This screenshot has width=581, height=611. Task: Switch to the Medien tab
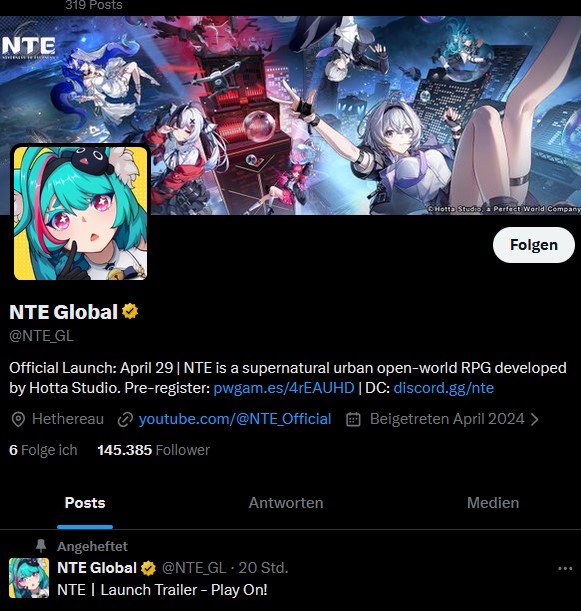pyautogui.click(x=493, y=503)
